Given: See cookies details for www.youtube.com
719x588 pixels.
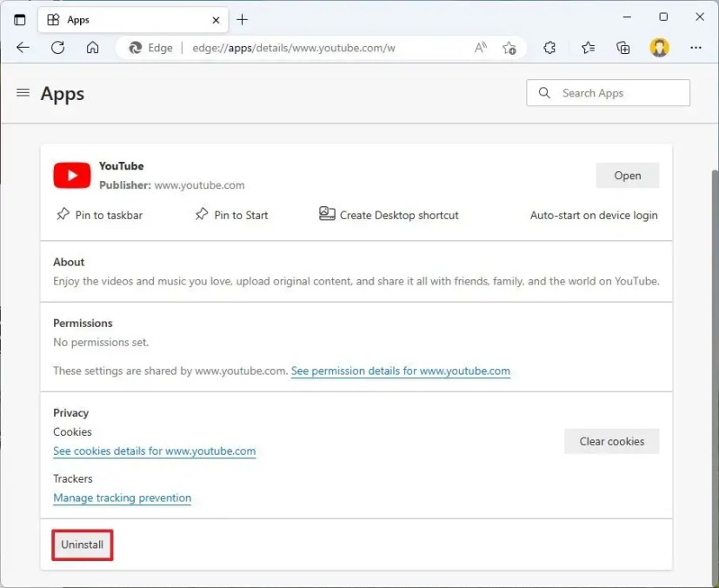Looking at the screenshot, I should (155, 451).
